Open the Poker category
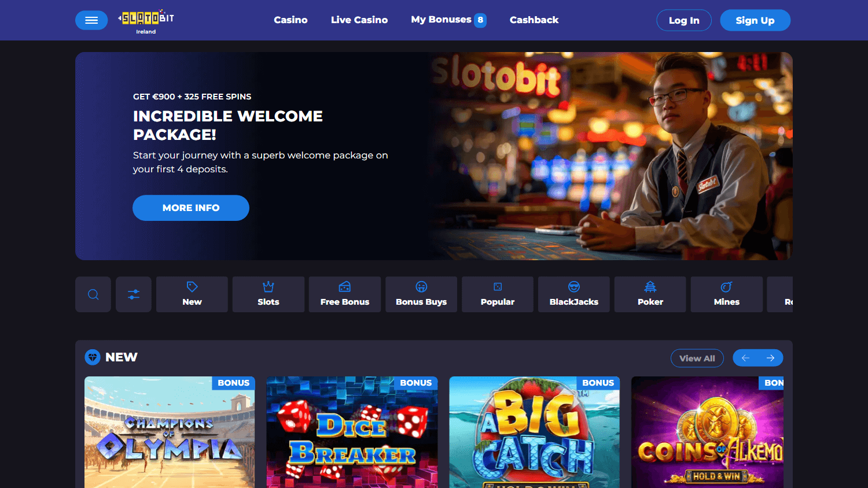This screenshot has height=488, width=868. 650,294
